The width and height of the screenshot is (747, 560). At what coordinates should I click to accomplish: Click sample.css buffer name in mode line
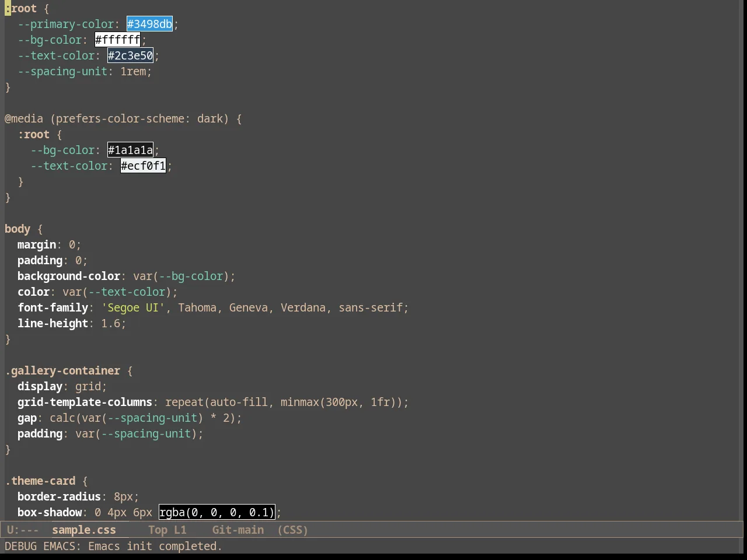[x=84, y=530]
